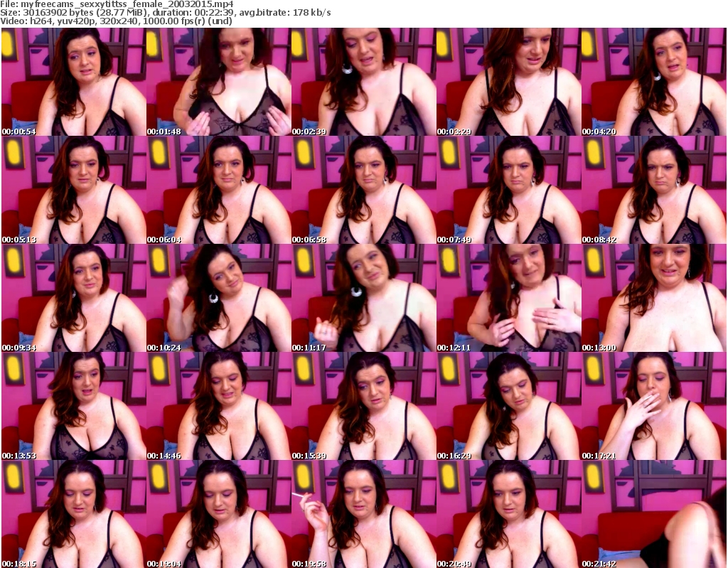The height and width of the screenshot is (568, 728).
Task: Click the 'File:' name line in the header
Action: click(x=117, y=4)
